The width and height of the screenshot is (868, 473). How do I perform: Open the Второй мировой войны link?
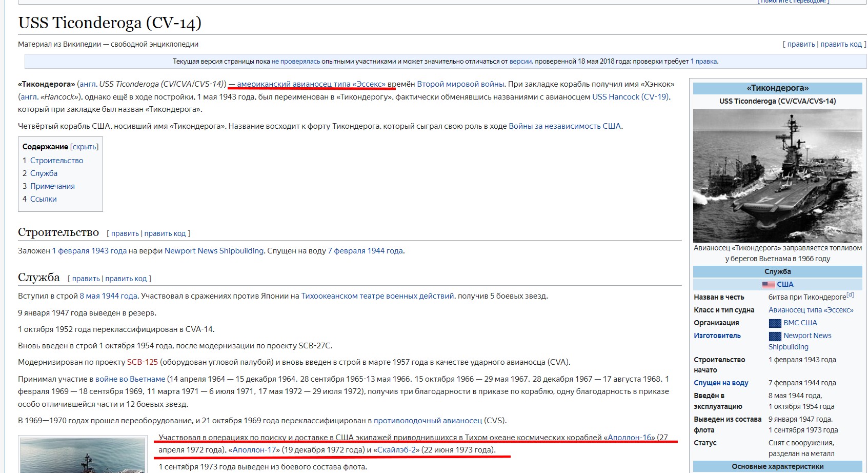(x=460, y=84)
